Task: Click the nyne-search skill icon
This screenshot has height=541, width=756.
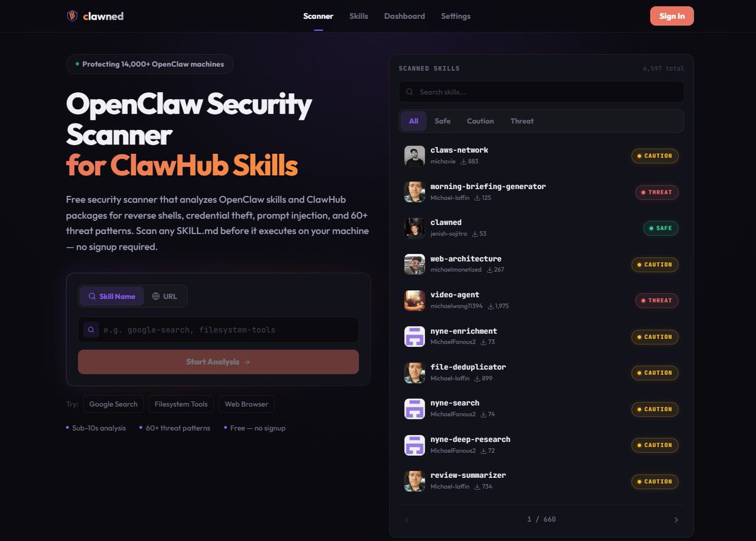Action: 415,409
